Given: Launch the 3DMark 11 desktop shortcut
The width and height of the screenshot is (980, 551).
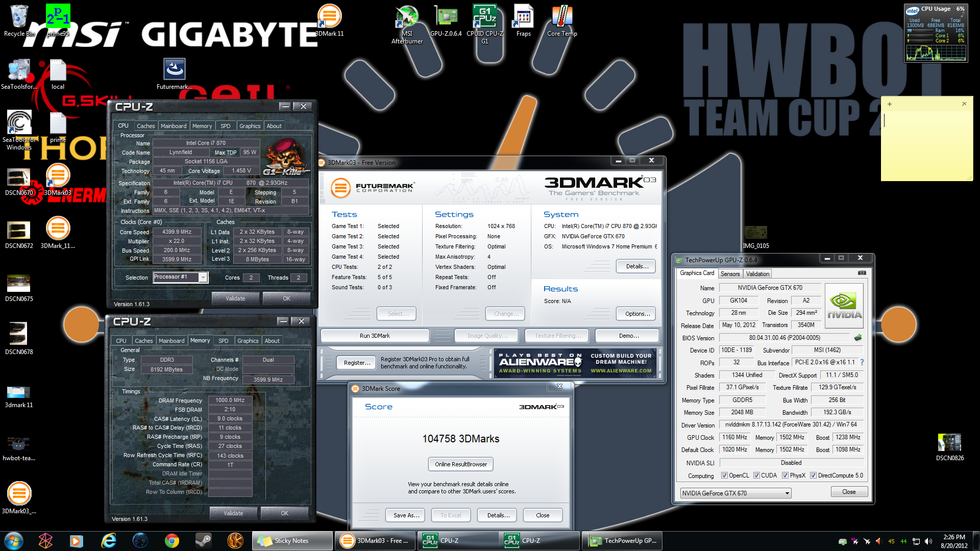Looking at the screenshot, I should [329, 20].
